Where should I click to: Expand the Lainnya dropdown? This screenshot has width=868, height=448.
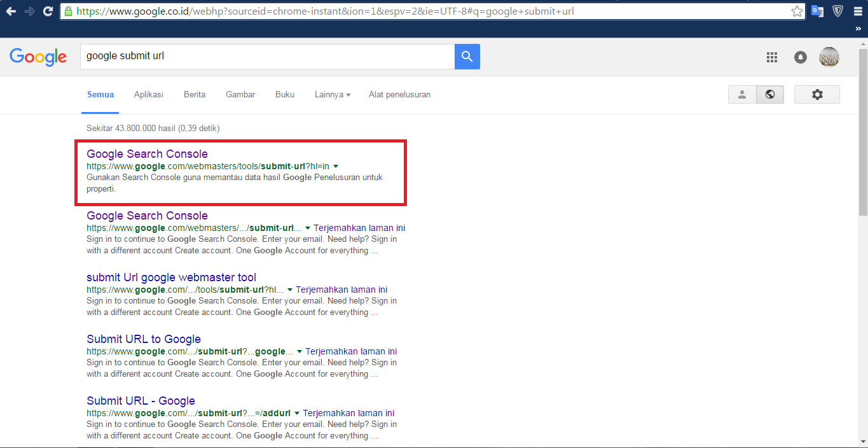[x=333, y=94]
